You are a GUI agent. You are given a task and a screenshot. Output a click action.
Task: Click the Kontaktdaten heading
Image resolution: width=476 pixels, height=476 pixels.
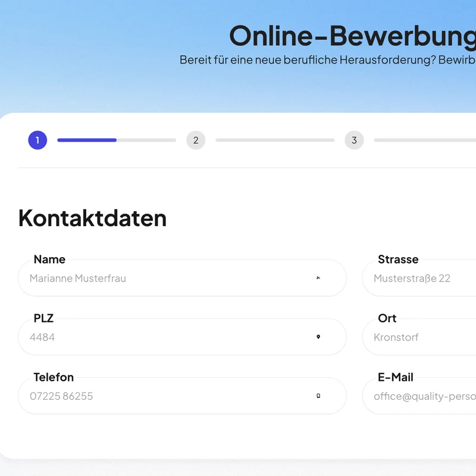[92, 218]
